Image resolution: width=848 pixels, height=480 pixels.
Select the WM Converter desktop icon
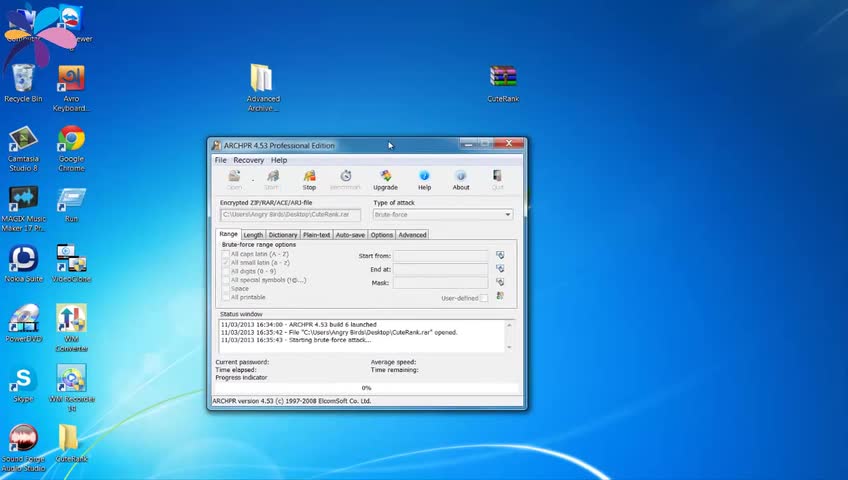pyautogui.click(x=71, y=318)
